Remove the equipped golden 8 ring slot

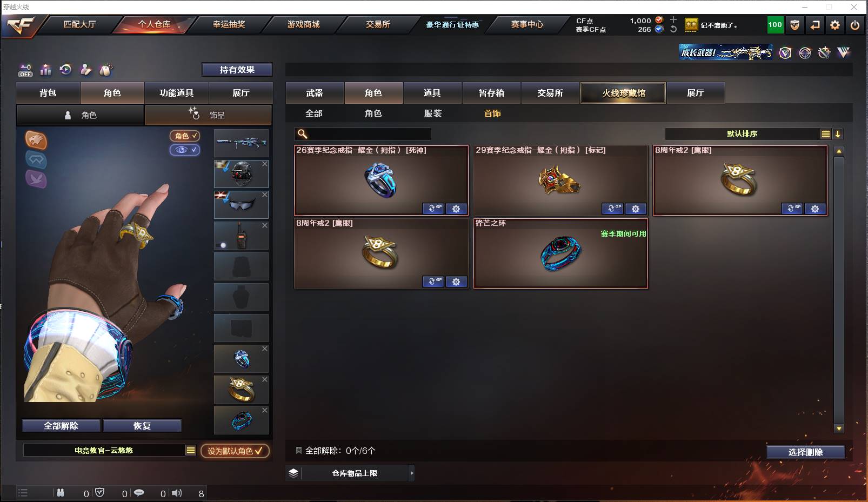(x=265, y=379)
